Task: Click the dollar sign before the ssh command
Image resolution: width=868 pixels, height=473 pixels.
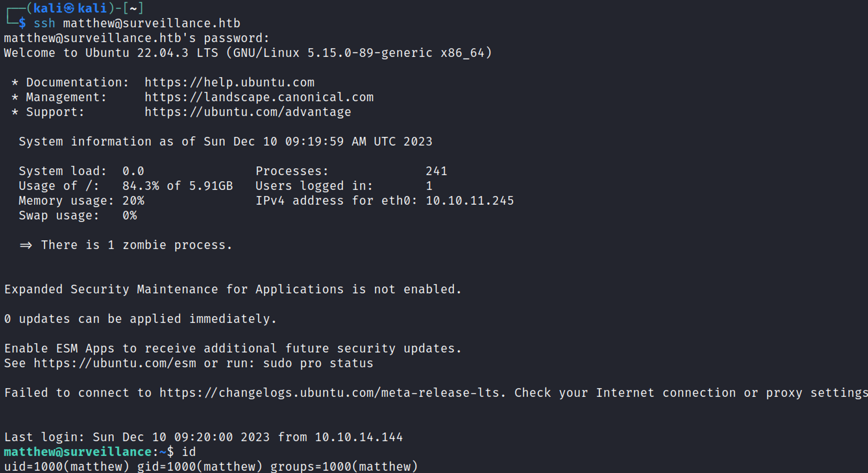Action: click(x=22, y=23)
